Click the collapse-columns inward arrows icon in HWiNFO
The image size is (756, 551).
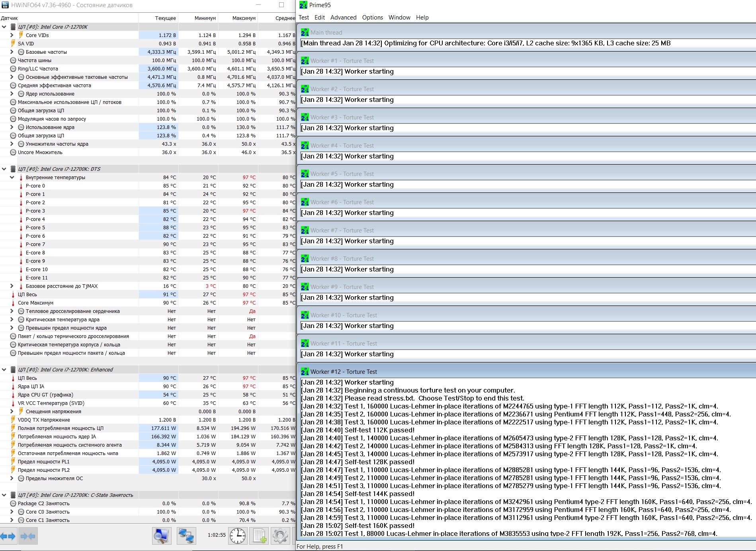coord(28,536)
